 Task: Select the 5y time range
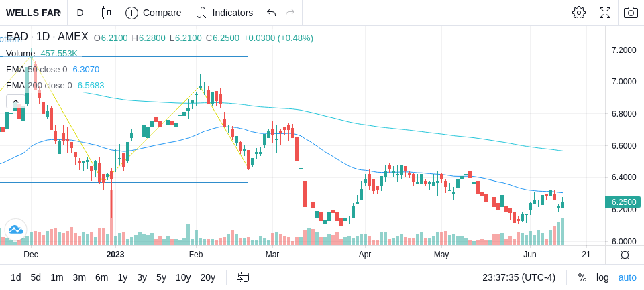[x=161, y=278]
